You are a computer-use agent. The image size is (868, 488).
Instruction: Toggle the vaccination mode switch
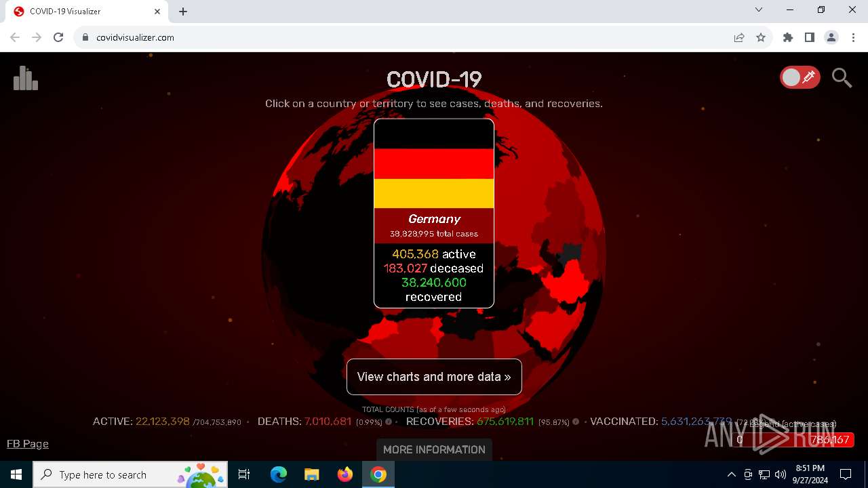pos(800,78)
